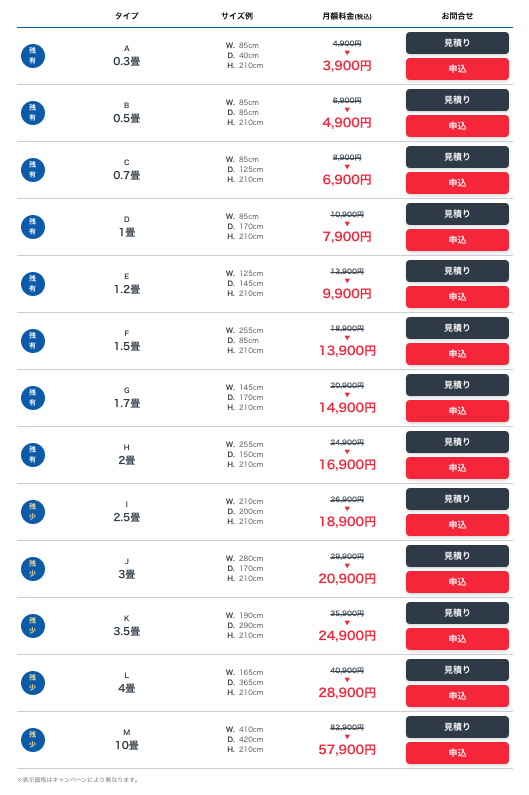Image resolution: width=529 pixels, height=795 pixels.
Task: Click the 残少 badge for type I 2.5畳
Action: pos(33,512)
